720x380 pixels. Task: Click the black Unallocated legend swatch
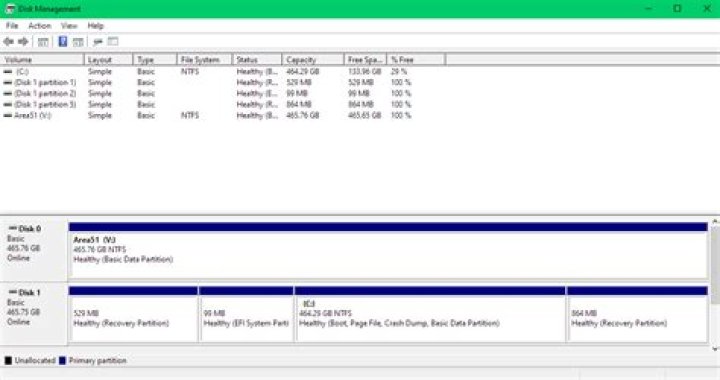tap(8, 361)
